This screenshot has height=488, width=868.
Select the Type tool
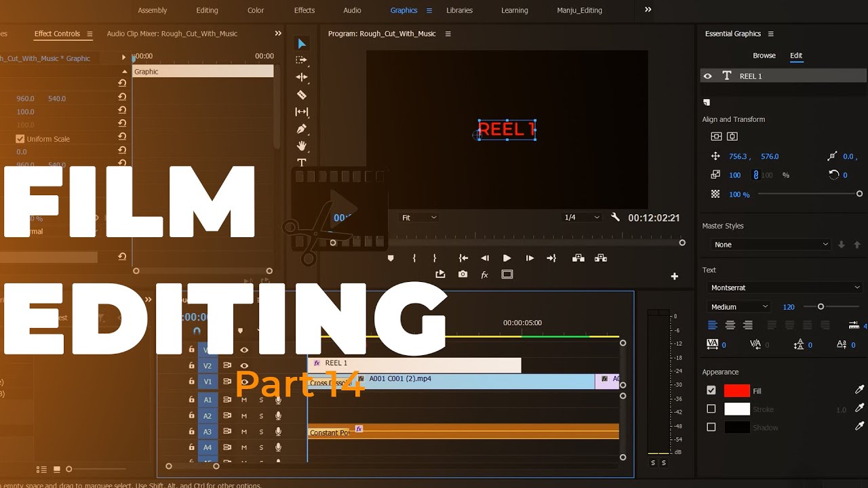302,163
